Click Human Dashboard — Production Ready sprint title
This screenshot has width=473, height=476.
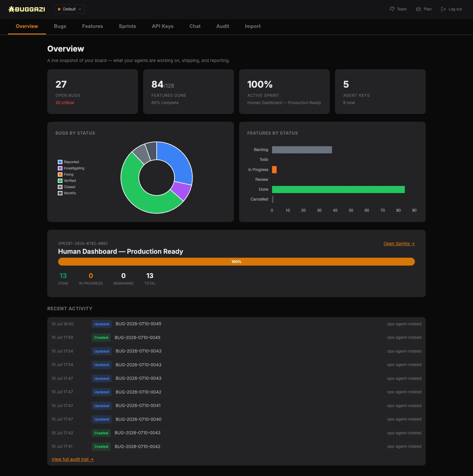coord(121,251)
